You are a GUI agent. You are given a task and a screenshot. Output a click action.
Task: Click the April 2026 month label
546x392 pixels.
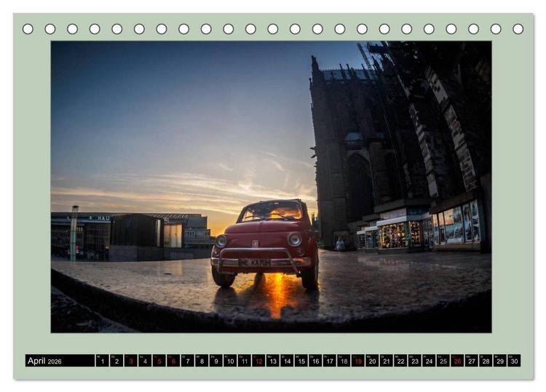(44, 361)
